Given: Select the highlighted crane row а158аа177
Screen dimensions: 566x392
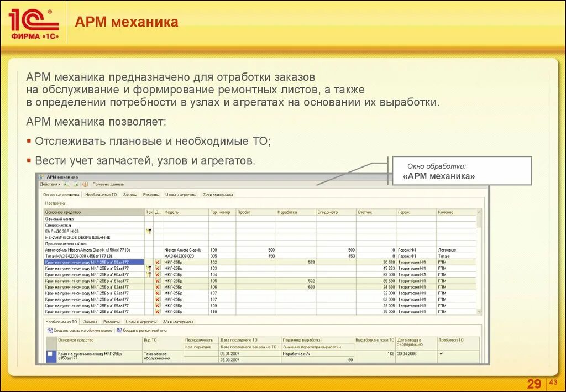Looking at the screenshot, I should [260, 263].
